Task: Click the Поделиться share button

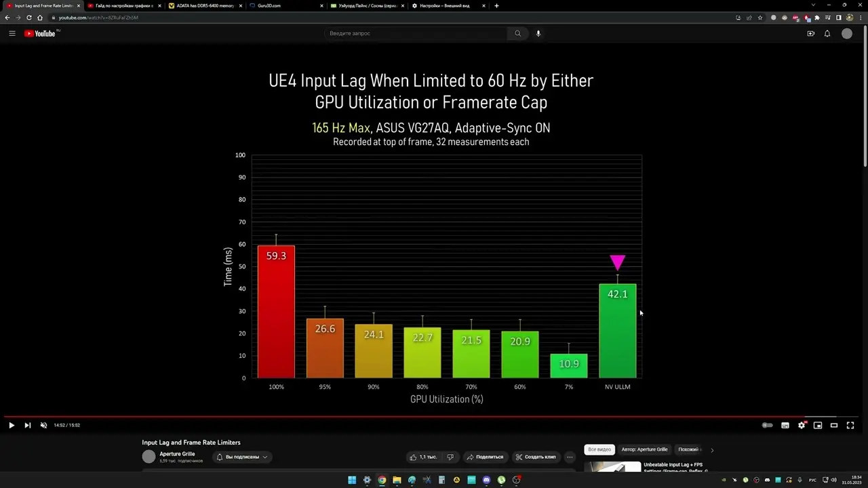Action: pyautogui.click(x=485, y=457)
